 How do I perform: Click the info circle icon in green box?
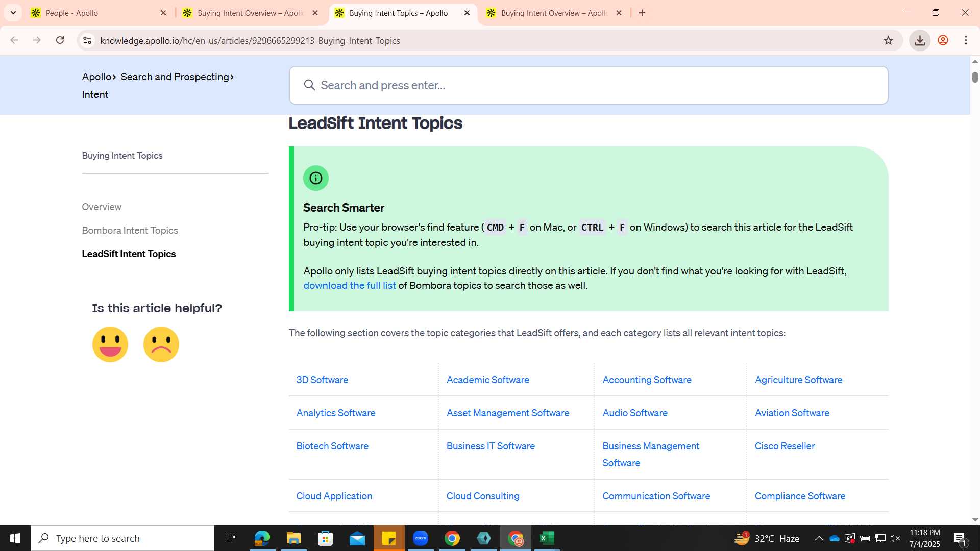point(316,178)
